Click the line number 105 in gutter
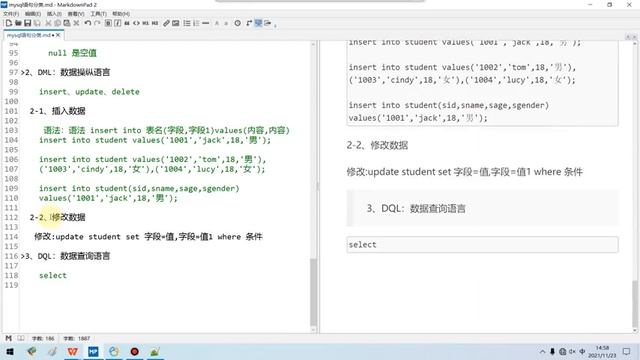The width and height of the screenshot is (640, 360). (x=11, y=149)
